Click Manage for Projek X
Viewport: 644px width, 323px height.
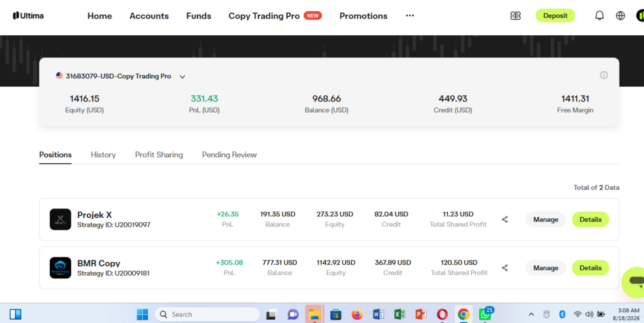pos(546,220)
